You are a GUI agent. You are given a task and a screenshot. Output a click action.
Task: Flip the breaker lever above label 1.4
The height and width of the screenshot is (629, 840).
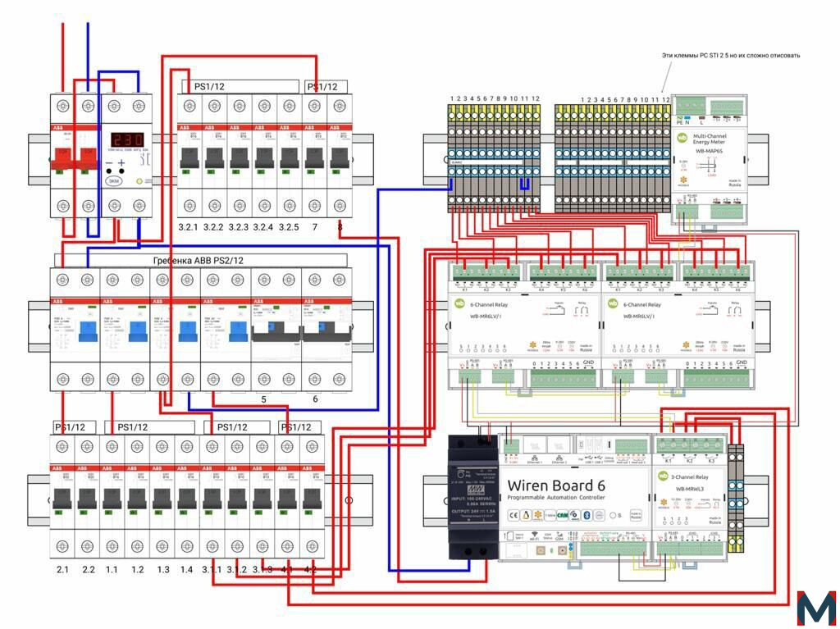coord(186,499)
